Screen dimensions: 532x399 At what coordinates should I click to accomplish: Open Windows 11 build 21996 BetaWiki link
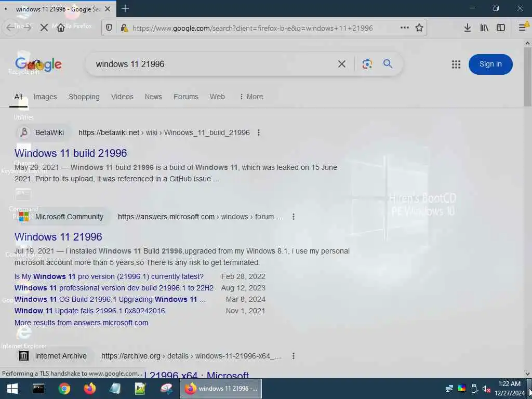[x=71, y=153]
